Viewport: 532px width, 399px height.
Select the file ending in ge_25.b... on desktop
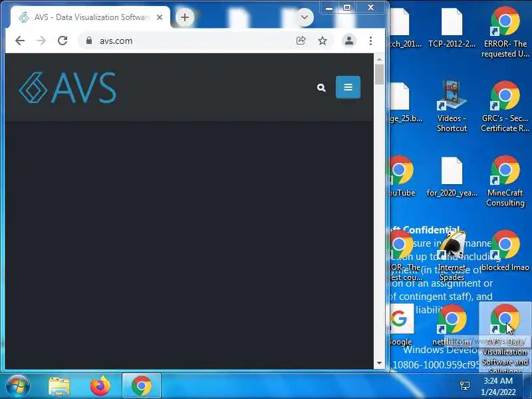pyautogui.click(x=404, y=103)
